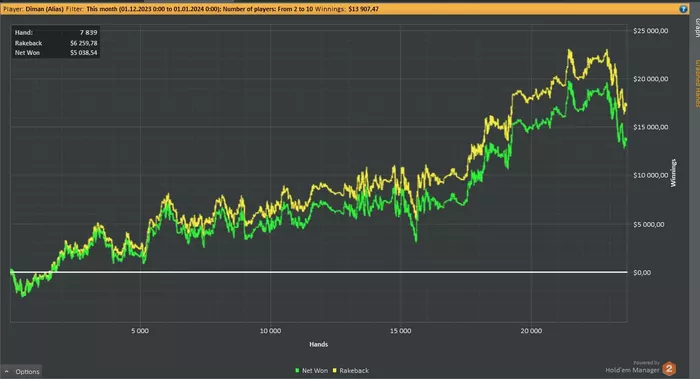The width and height of the screenshot is (700, 379).
Task: Click the Powered by Hold'em Manager text
Action: [x=633, y=367]
